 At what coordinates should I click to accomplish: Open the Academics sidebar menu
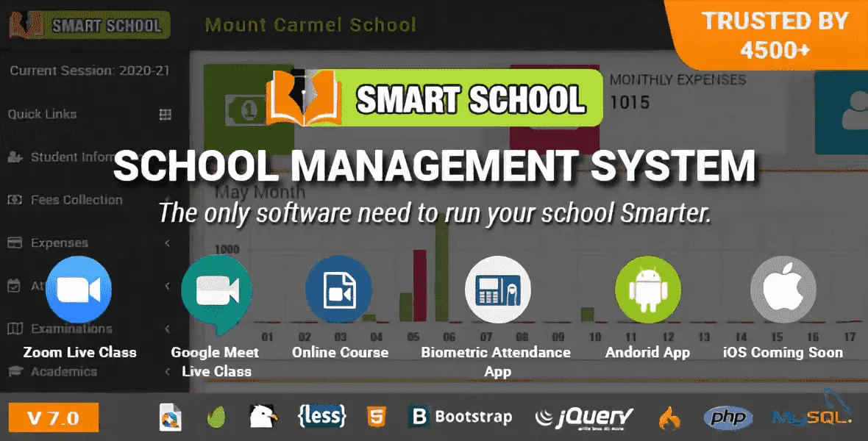52,371
